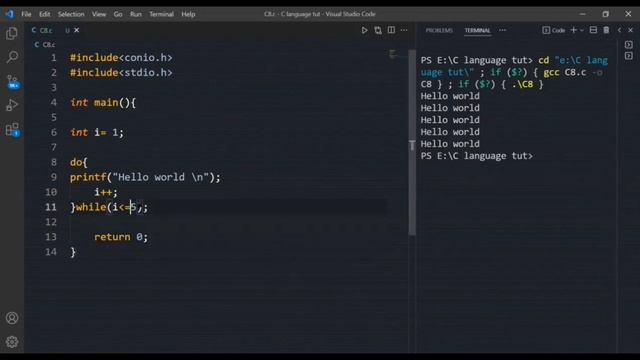Open the Edit menu

[44, 14]
